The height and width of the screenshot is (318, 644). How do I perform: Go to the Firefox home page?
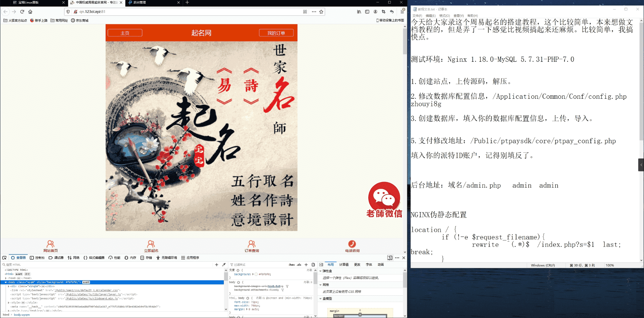point(30,12)
